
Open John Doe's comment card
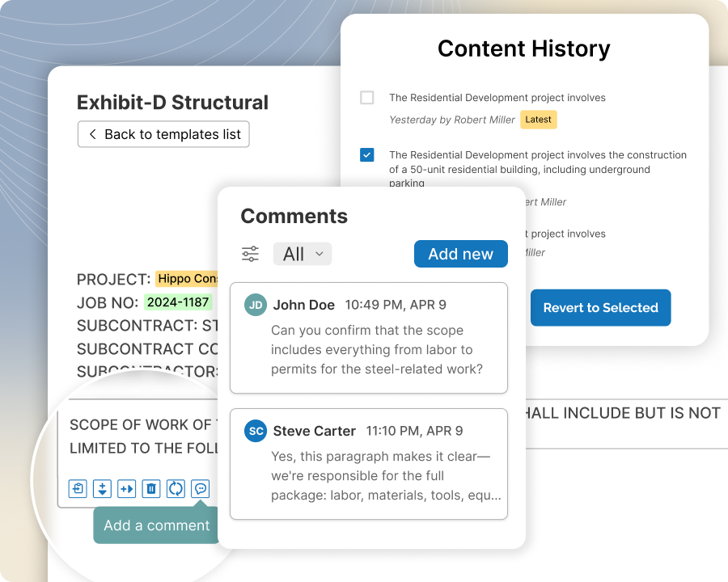point(369,338)
